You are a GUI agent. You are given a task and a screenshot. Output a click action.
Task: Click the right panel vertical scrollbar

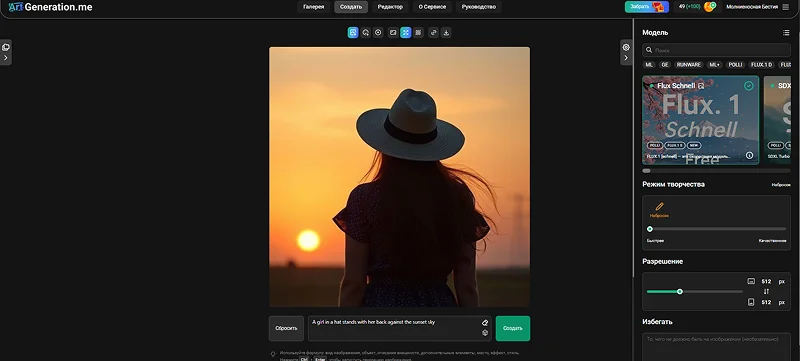[x=634, y=148]
